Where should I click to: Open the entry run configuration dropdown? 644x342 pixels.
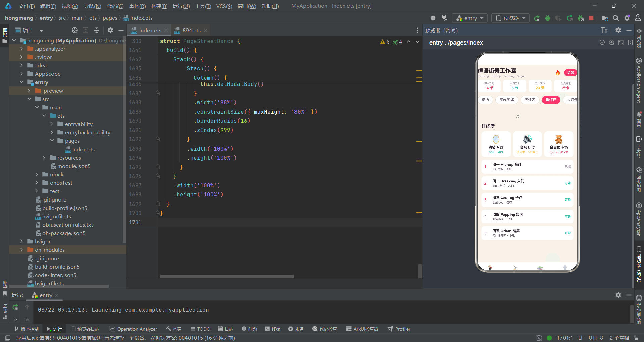pos(470,18)
